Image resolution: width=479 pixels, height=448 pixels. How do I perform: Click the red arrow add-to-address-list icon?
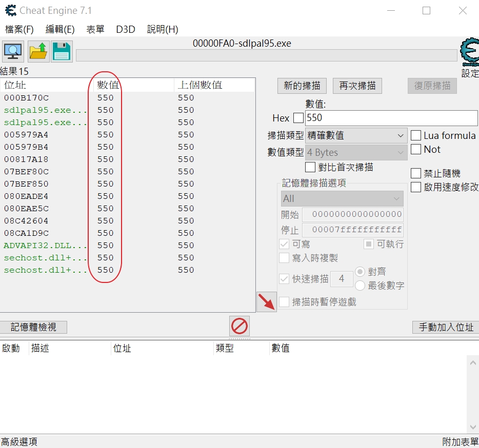266,302
